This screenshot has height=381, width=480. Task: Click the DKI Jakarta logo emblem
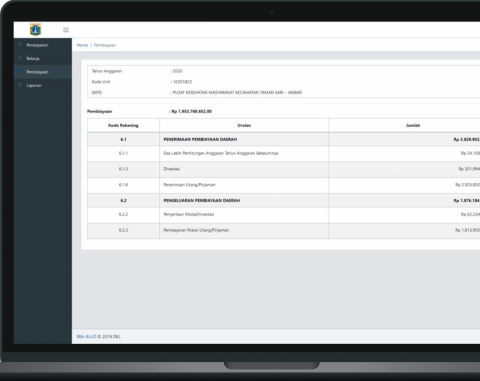tap(36, 30)
